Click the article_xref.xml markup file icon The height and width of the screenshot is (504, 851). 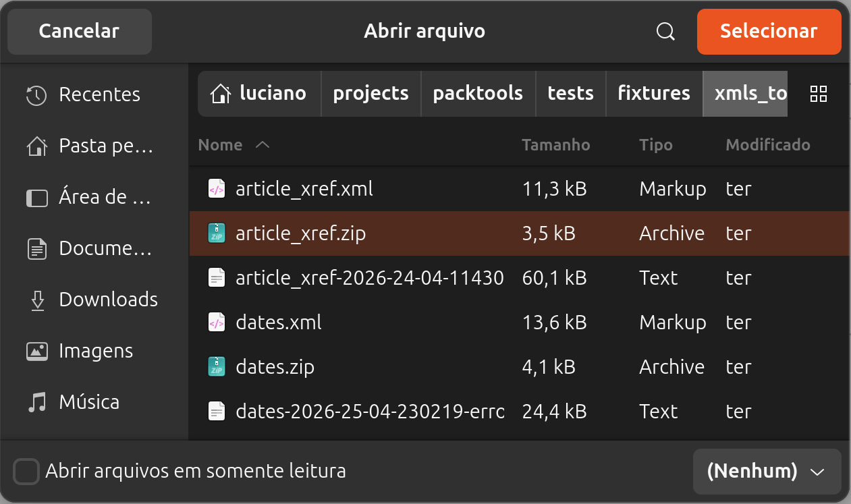click(217, 189)
